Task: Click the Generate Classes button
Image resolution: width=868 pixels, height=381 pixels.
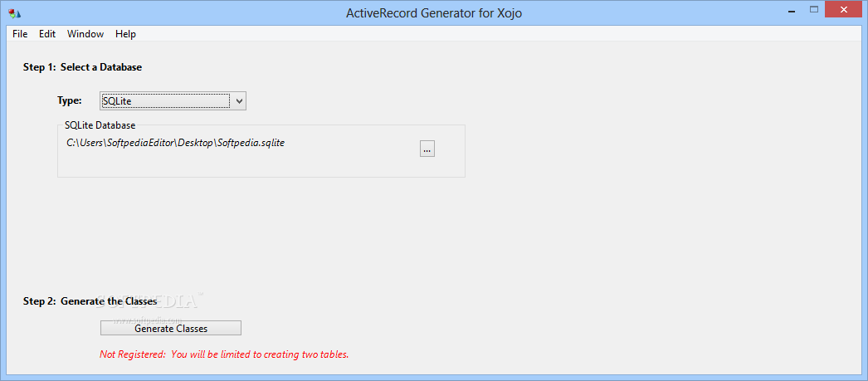Action: pyautogui.click(x=170, y=328)
